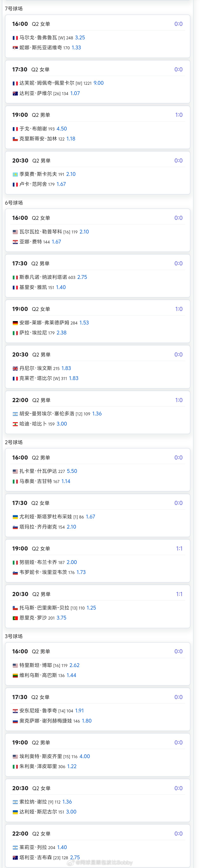This screenshot has height=868, width=200.
Task: Click the Portugal flag beside 恩里克·罗沙
Action: coord(15,618)
